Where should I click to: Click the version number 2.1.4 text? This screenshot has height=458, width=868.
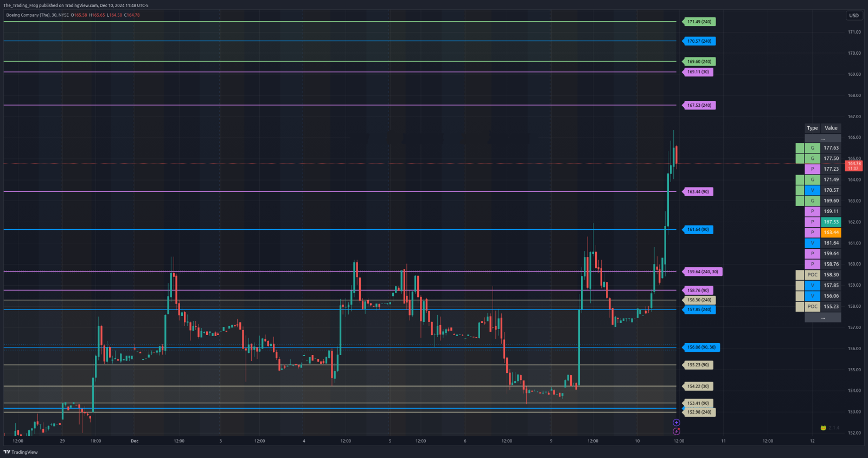[x=834, y=428]
